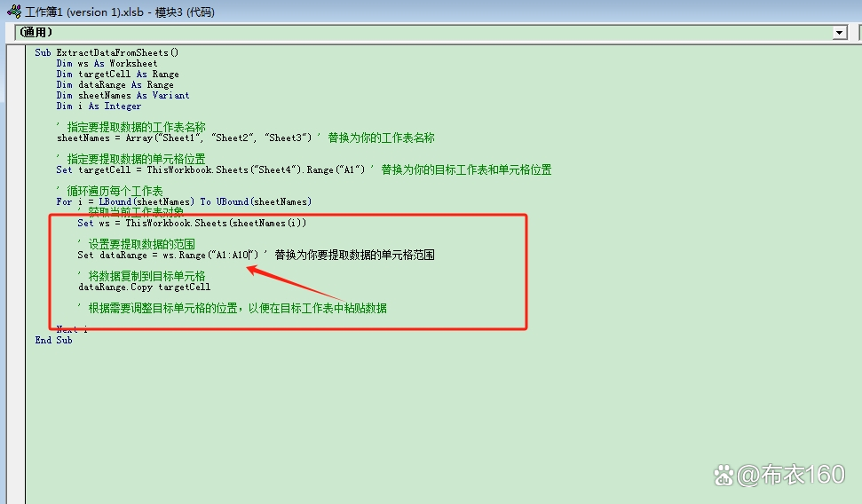862x504 pixels.
Task: Click the comment '替换为你要提取数据的单元格范围'
Action: 354,255
